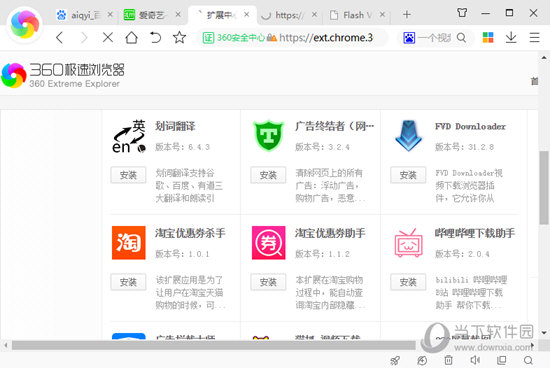Open the home page icon
This screenshot has height=368, width=550.
(132, 37)
